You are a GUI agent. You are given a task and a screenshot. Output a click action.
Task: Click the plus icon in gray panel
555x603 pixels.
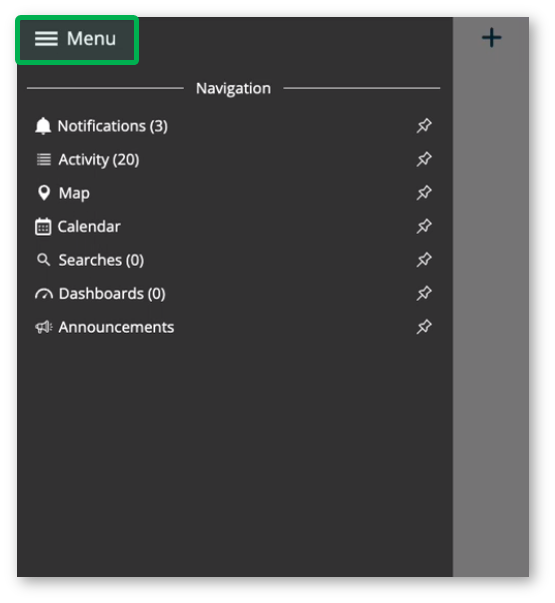pyautogui.click(x=492, y=38)
